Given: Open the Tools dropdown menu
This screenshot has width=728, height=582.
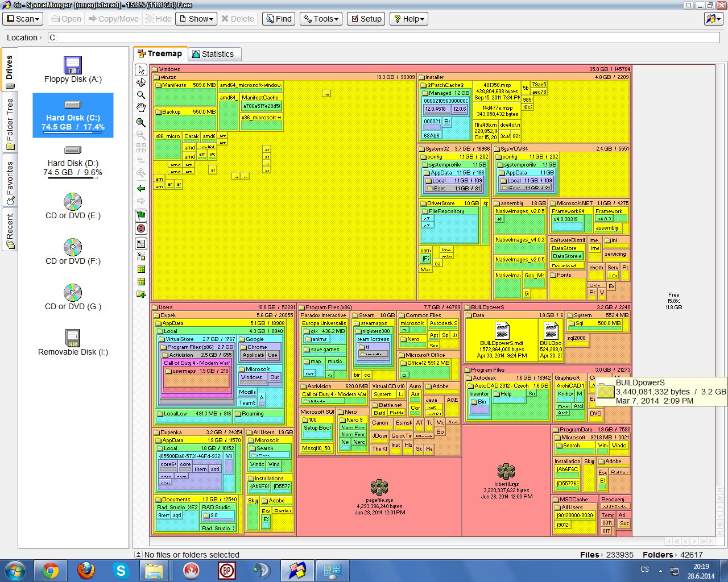Looking at the screenshot, I should pyautogui.click(x=321, y=19).
